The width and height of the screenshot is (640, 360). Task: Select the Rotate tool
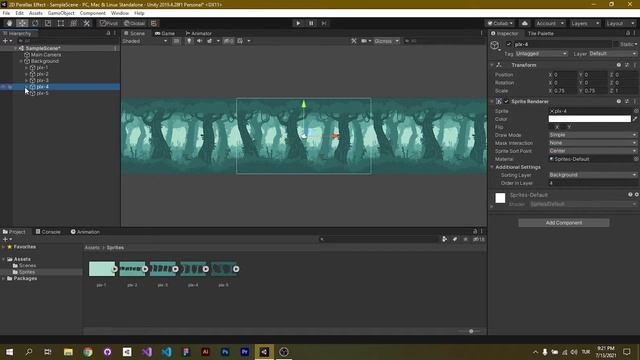click(x=35, y=23)
